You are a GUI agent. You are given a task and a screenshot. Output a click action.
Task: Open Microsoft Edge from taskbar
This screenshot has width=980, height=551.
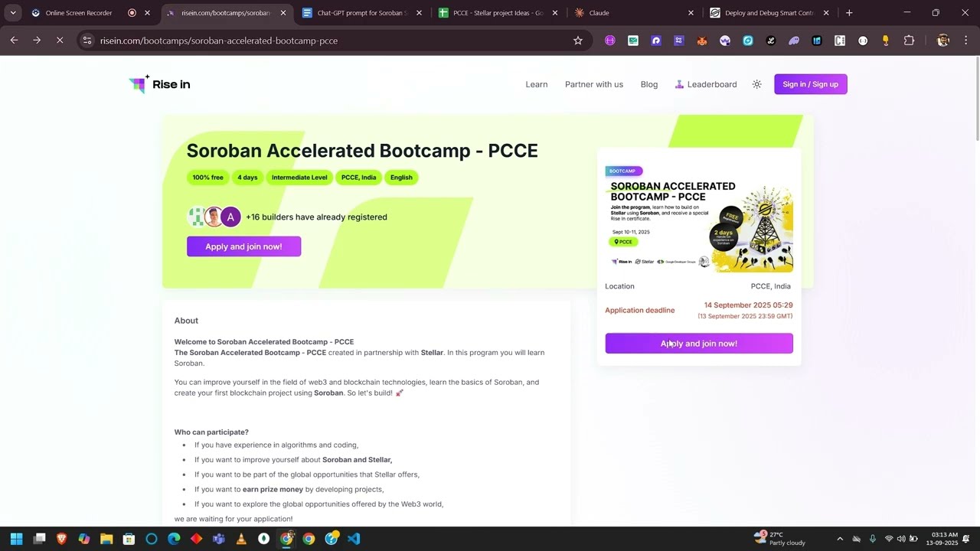click(x=174, y=539)
